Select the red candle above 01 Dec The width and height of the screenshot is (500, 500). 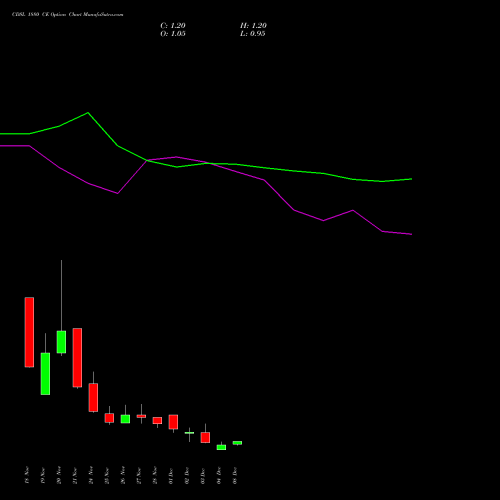pyautogui.click(x=173, y=422)
